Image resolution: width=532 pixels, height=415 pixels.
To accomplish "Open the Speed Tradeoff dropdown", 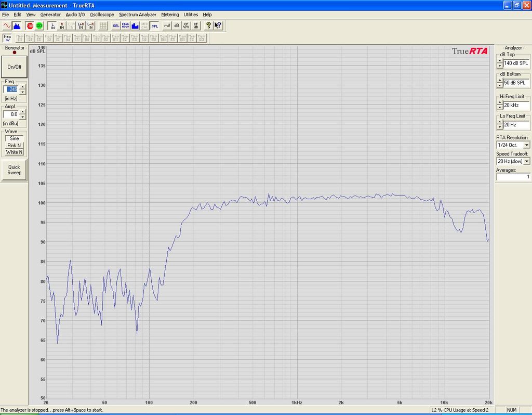I will (527, 162).
